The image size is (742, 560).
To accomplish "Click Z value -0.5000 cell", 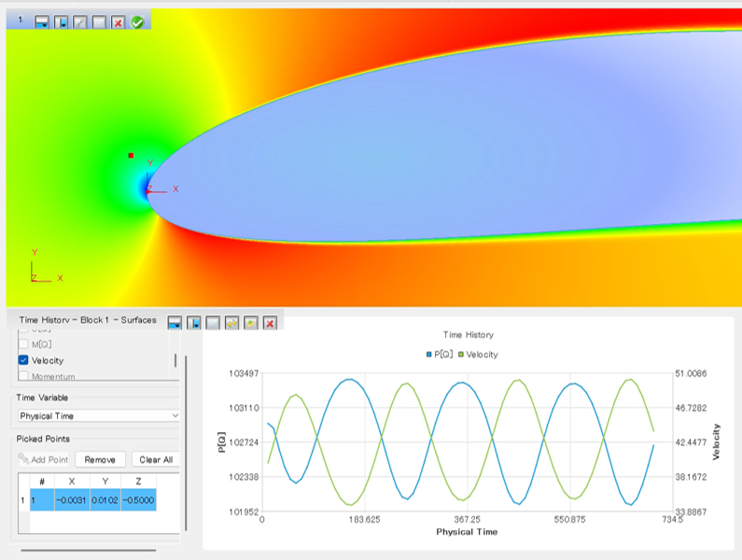I will [139, 500].
